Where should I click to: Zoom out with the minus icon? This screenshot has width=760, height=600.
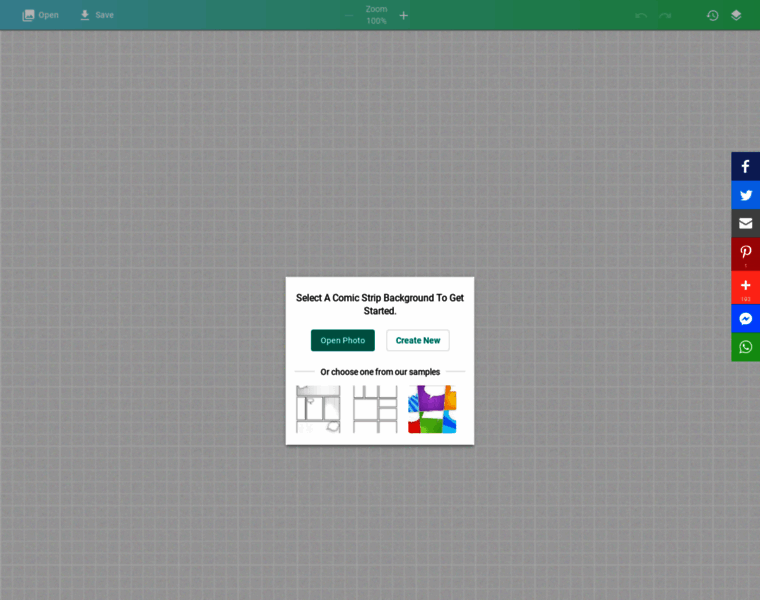point(349,15)
